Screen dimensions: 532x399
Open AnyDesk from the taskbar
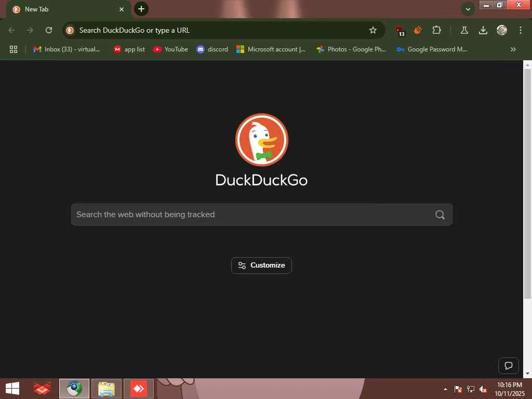[139, 389]
